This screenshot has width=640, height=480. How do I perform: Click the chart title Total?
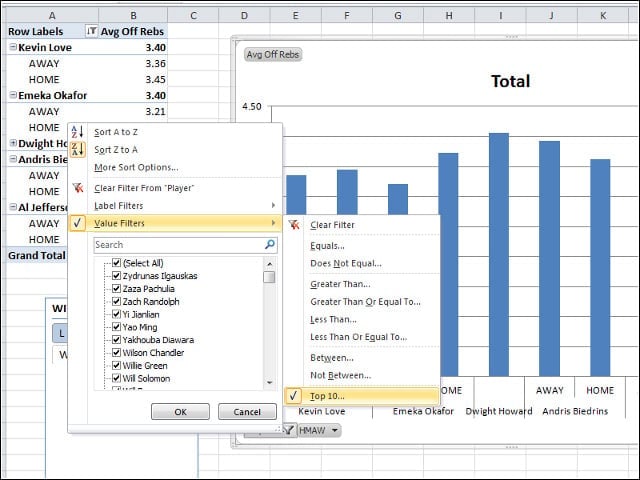[510, 81]
